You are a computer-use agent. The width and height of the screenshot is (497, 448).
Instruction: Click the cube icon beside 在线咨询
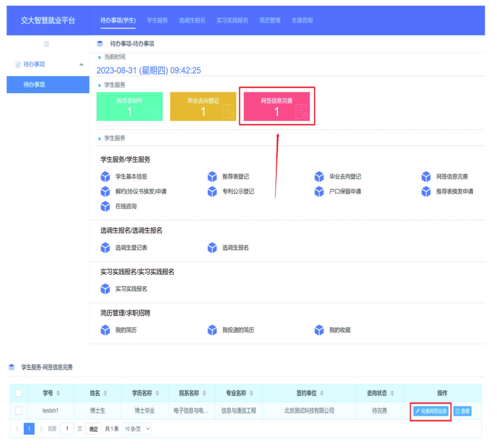105,206
